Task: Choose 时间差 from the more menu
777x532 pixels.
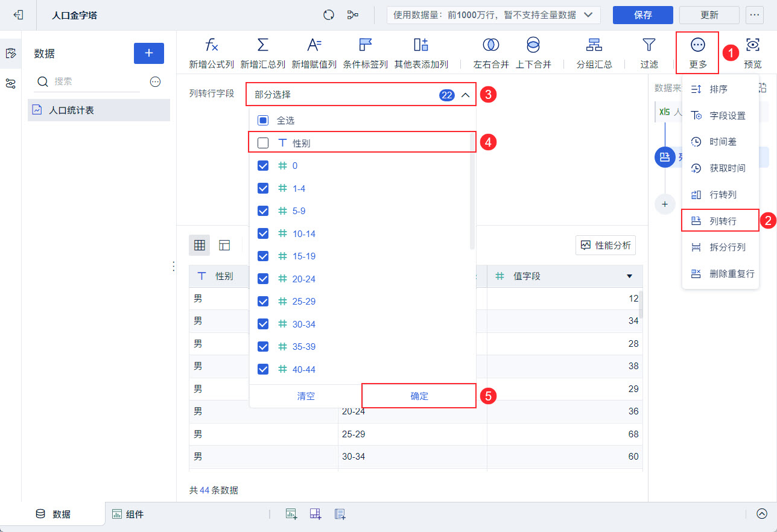Action: tap(720, 142)
